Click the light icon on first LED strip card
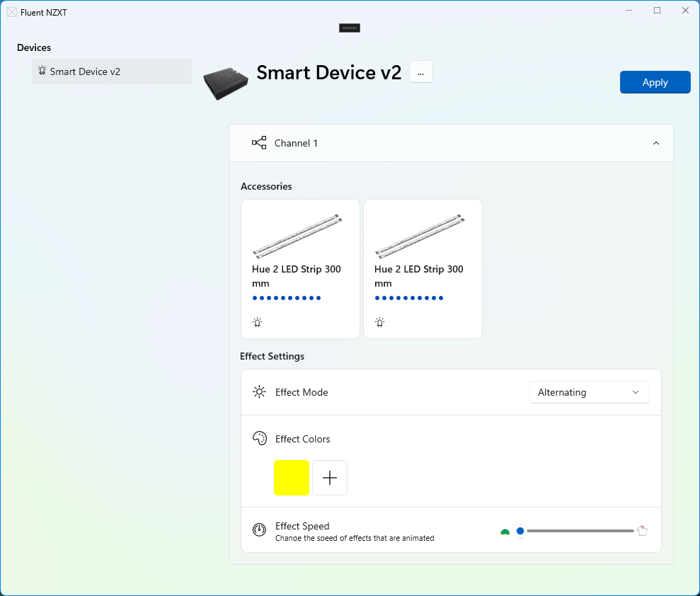 pyautogui.click(x=257, y=322)
